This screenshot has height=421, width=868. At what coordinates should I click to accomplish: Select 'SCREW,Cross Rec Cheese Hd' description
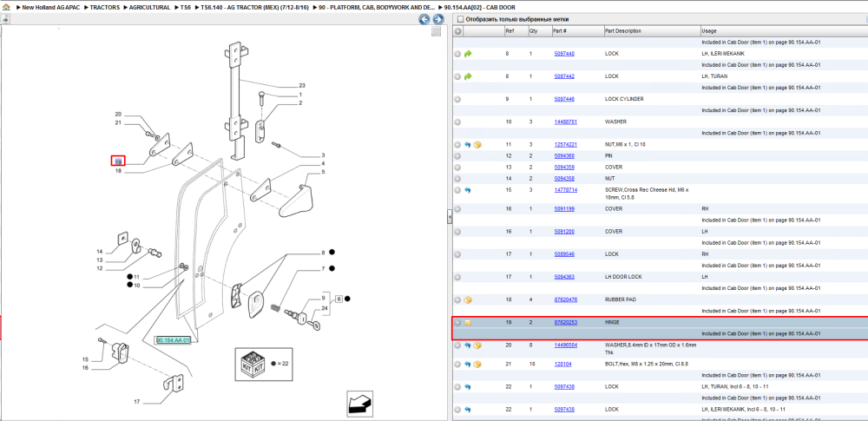[x=646, y=193]
